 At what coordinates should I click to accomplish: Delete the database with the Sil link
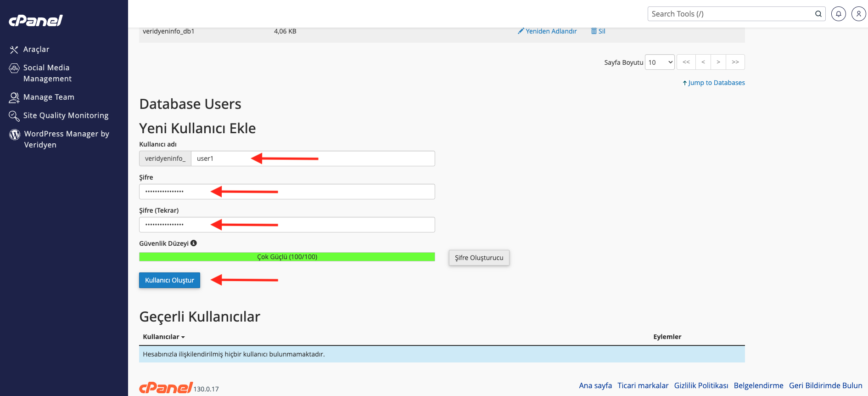[599, 31]
